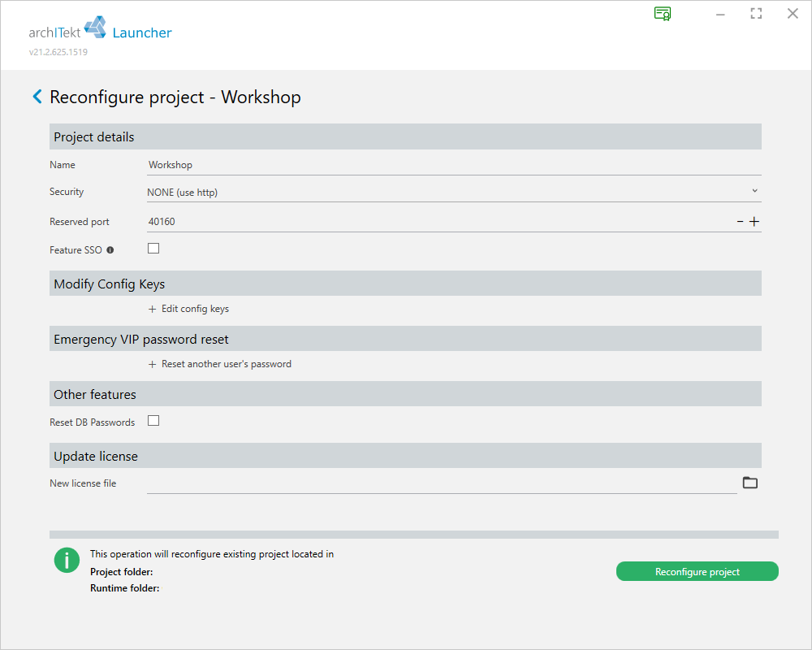Edit the project Name field
This screenshot has height=650, width=812.
(x=454, y=165)
